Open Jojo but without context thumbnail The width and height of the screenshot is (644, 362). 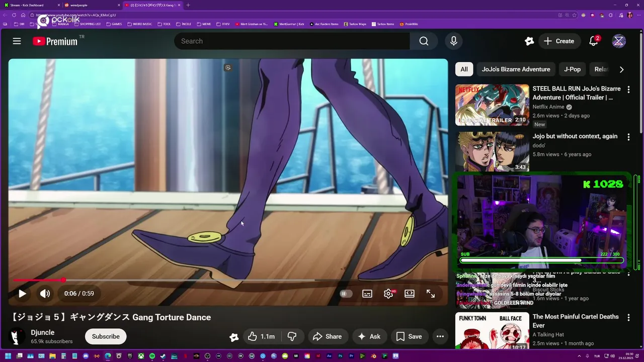(492, 152)
